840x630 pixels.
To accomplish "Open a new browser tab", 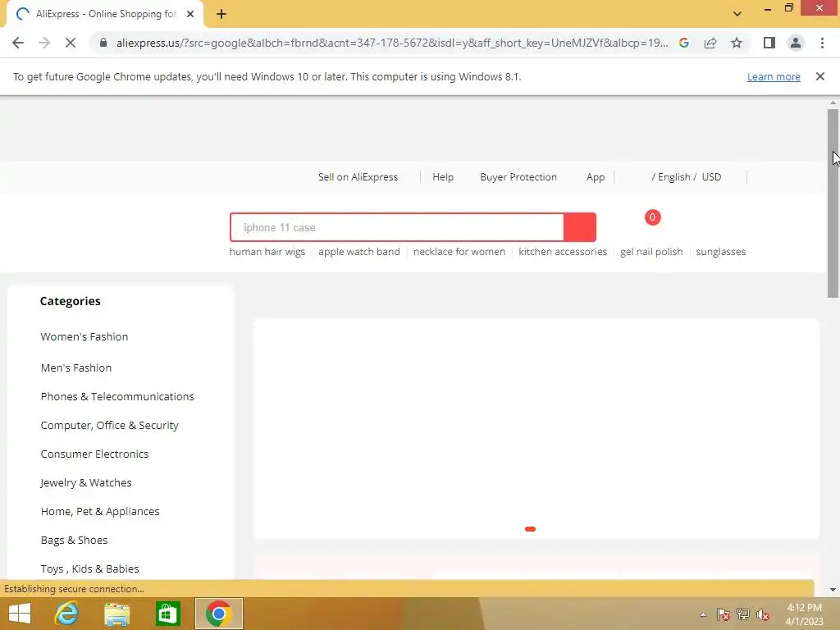I will pyautogui.click(x=221, y=15).
